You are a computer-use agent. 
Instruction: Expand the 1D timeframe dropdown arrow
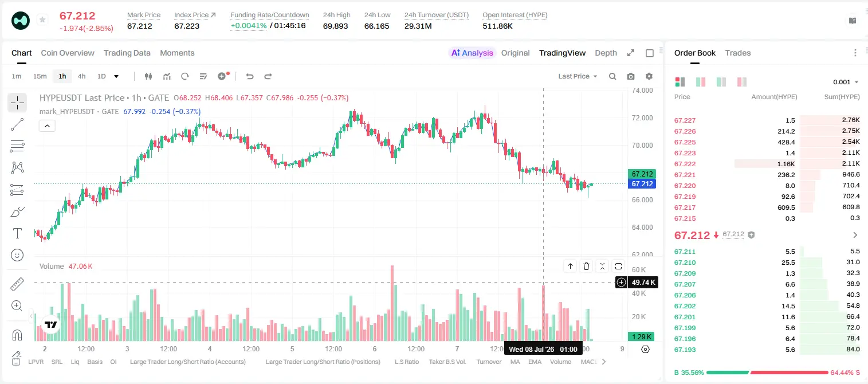coord(116,76)
